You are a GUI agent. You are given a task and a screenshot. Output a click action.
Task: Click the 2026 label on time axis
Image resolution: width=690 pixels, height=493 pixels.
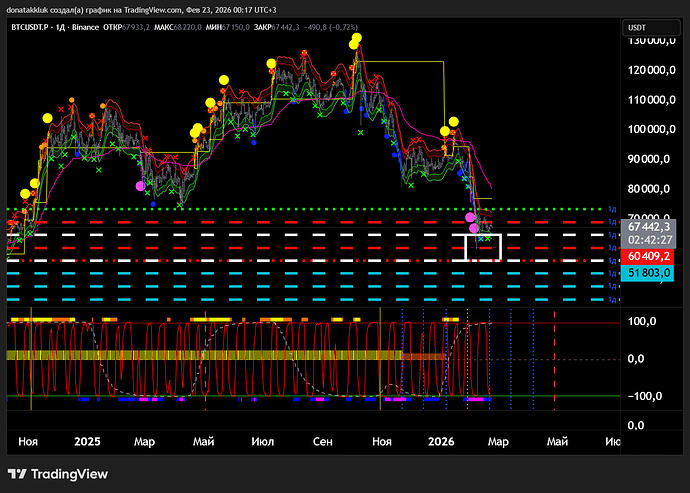(x=441, y=441)
